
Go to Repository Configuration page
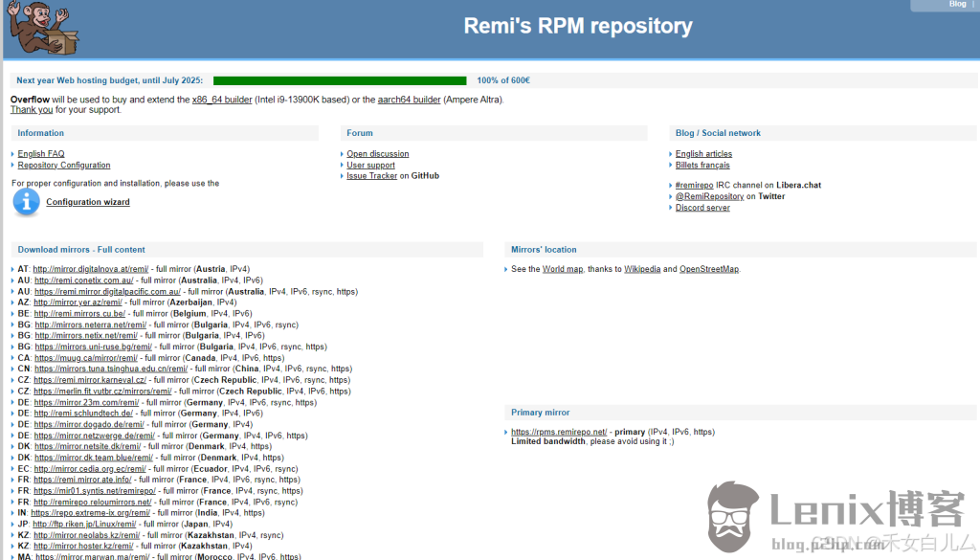tap(64, 166)
